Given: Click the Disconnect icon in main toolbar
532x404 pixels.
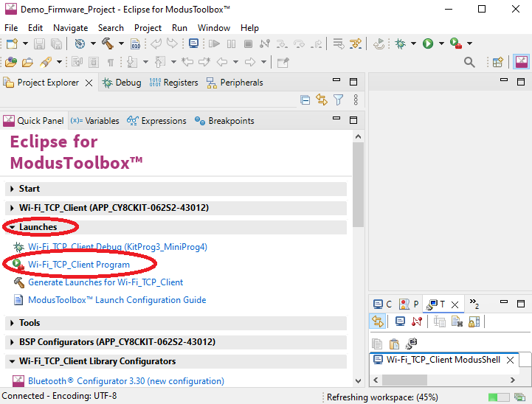Looking at the screenshot, I should coord(265,43).
